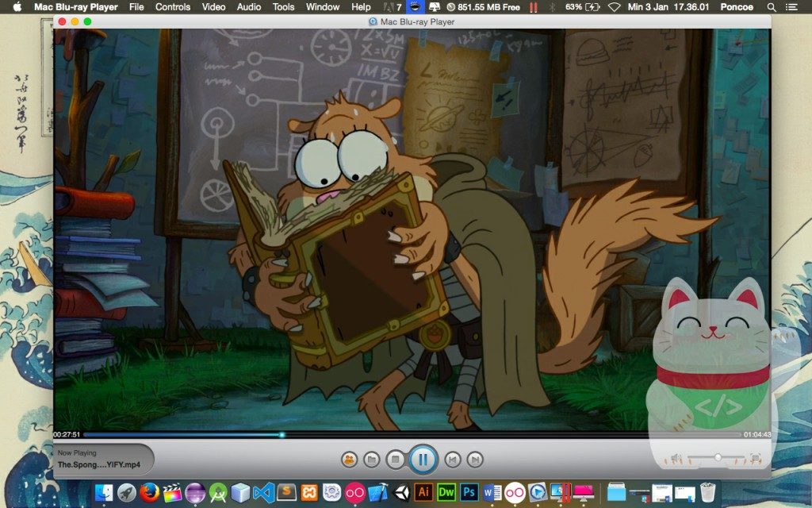The image size is (812, 508).
Task: Open XAMPP from the dock
Action: [x=309, y=492]
